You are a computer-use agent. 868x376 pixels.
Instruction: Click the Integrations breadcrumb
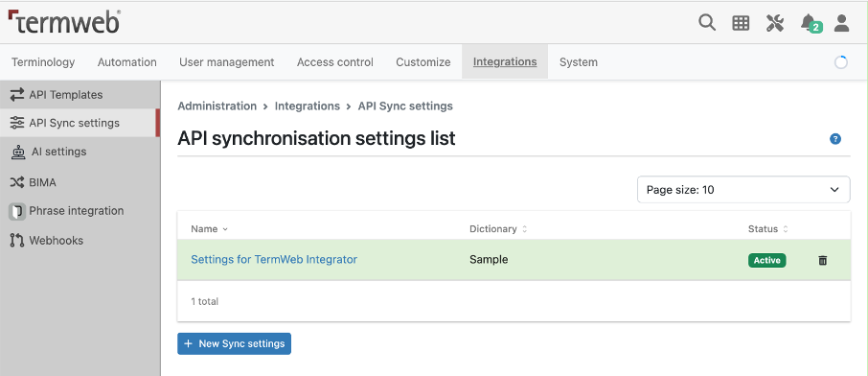coord(308,106)
